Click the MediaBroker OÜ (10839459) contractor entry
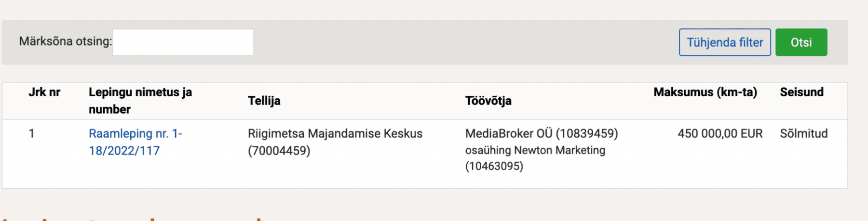 542,133
